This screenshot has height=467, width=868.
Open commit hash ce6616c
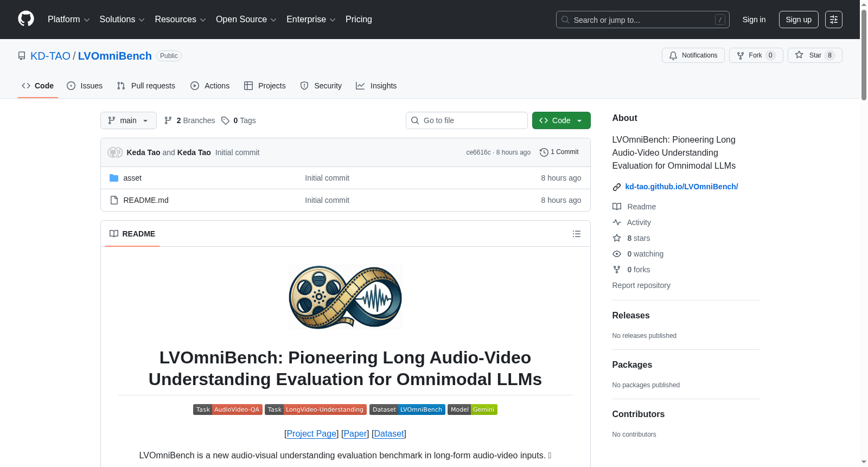pos(478,152)
